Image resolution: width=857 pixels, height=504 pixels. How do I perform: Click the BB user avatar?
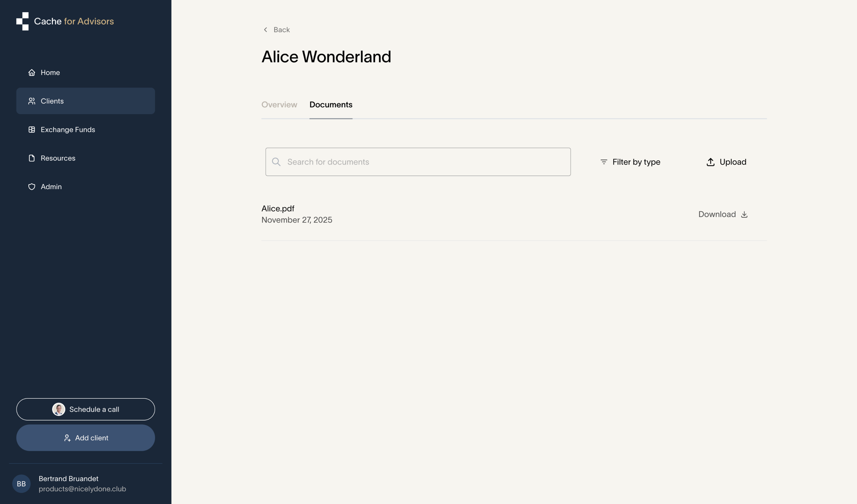21,484
